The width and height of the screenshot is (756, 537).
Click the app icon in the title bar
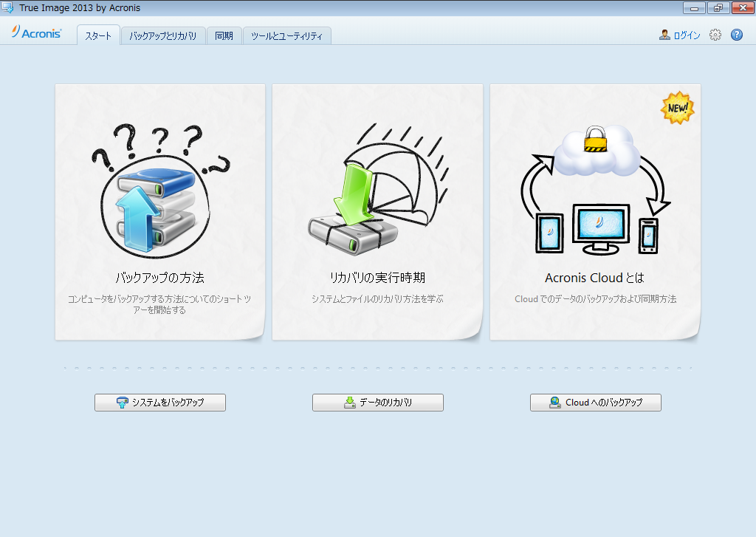click(7, 7)
